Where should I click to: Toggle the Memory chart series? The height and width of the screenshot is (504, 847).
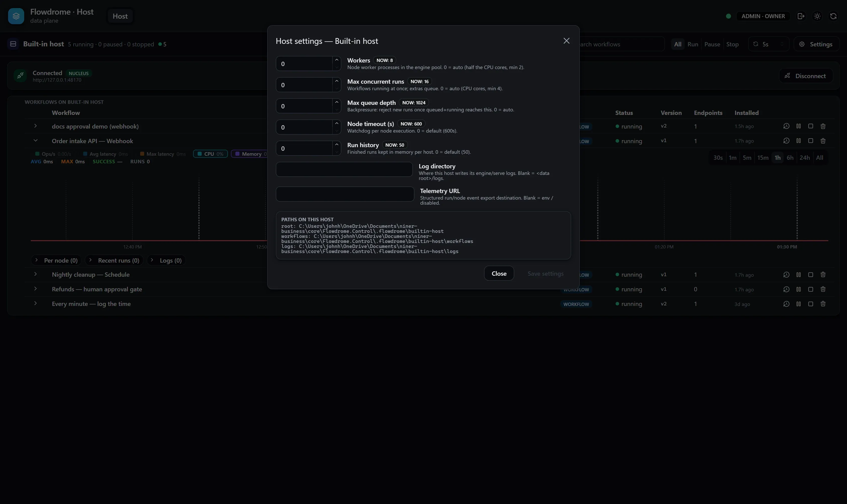click(x=250, y=154)
